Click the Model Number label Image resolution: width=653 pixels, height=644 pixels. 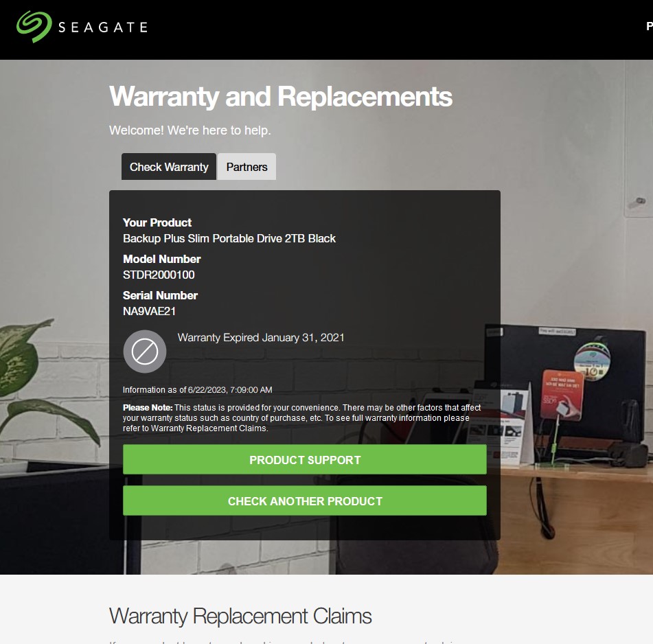pos(161,259)
